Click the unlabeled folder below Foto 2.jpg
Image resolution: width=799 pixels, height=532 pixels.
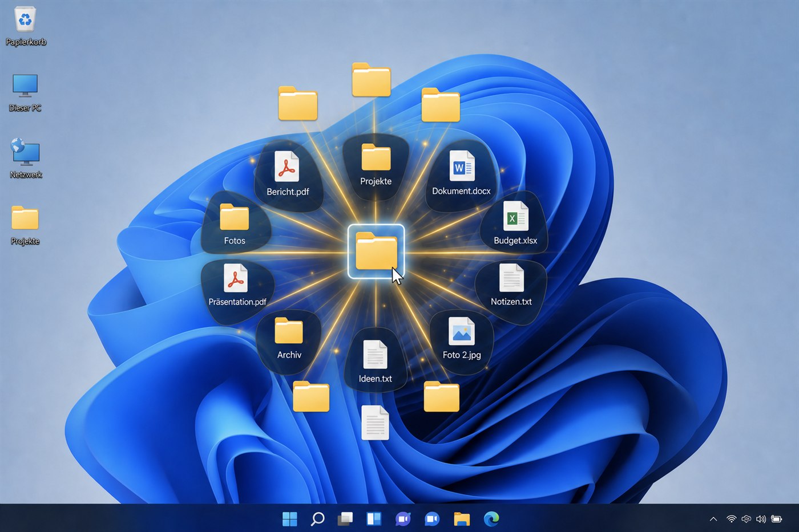tap(442, 396)
